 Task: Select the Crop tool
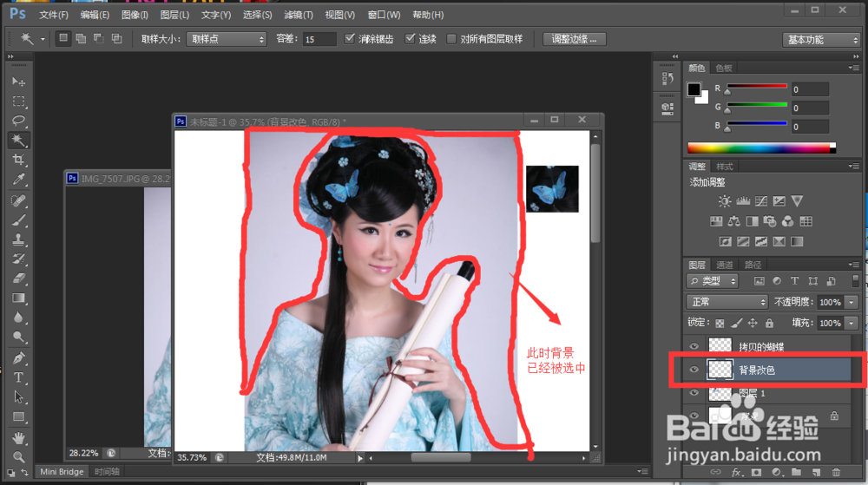(18, 160)
